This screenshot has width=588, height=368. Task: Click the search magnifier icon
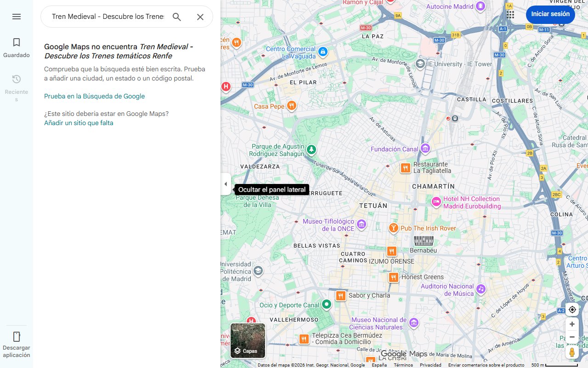[x=177, y=17]
